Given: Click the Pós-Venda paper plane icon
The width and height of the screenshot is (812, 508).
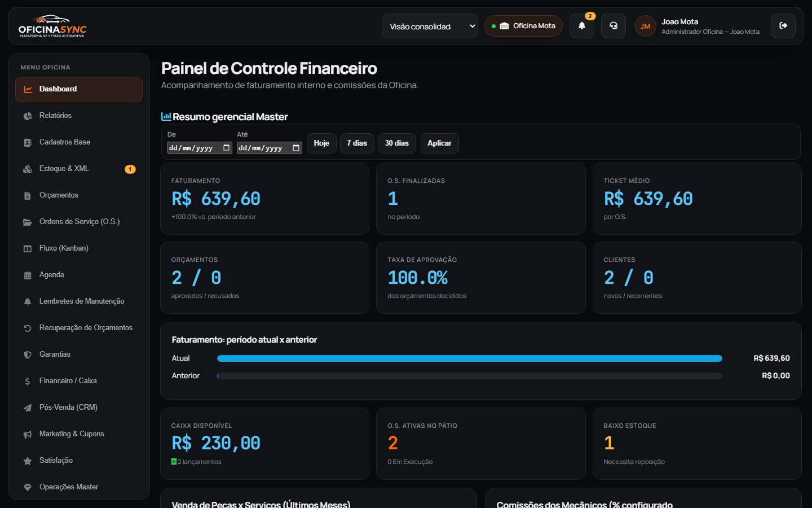Looking at the screenshot, I should point(28,408).
